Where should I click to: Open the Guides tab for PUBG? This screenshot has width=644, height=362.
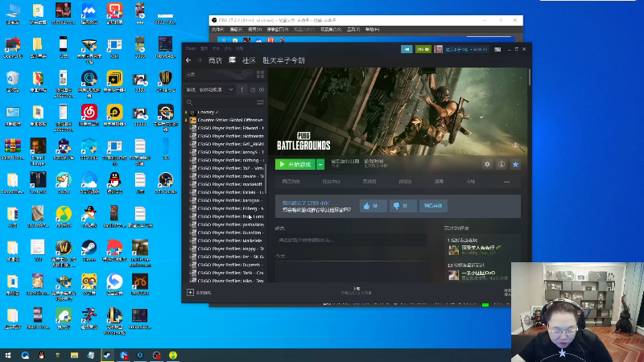pyautogui.click(x=439, y=182)
